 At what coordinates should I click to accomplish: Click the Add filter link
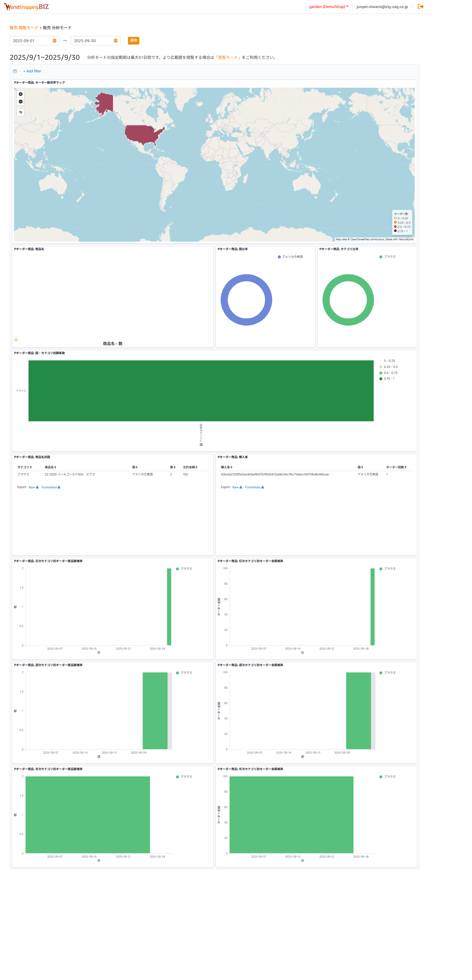click(x=32, y=71)
